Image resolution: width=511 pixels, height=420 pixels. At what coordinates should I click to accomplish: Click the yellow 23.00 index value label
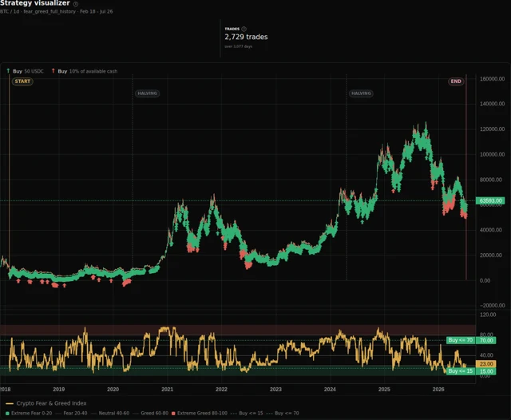486,363
